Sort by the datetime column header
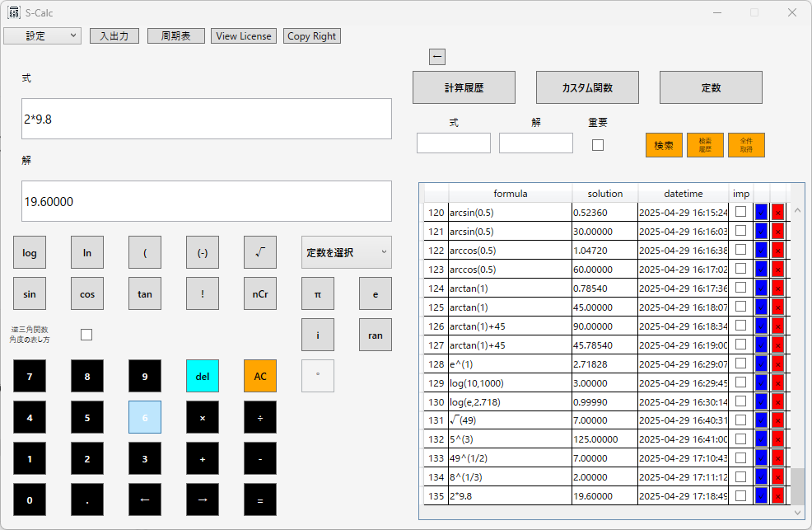 [683, 193]
